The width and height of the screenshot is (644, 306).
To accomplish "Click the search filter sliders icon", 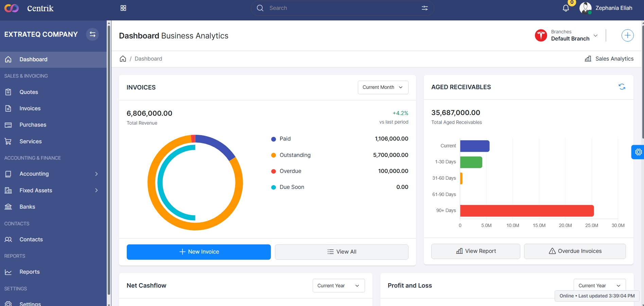I will click(424, 8).
